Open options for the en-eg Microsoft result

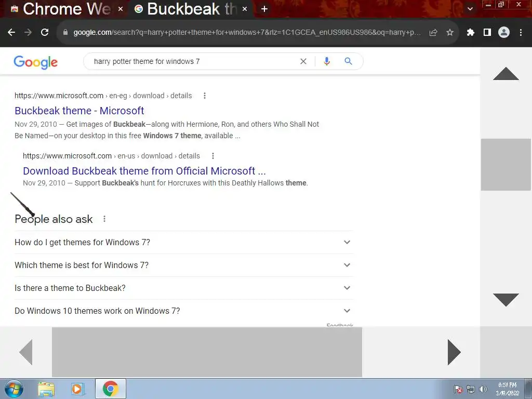[205, 96]
